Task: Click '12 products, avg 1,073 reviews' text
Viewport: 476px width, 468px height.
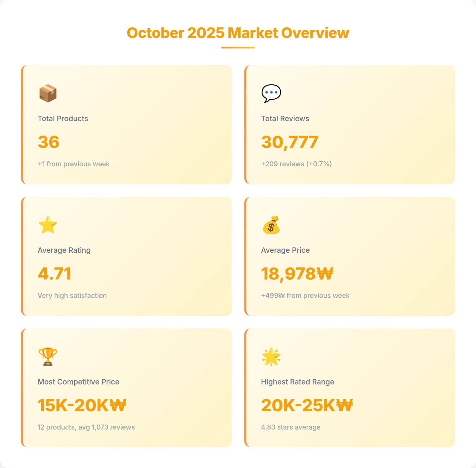Action: pyautogui.click(x=86, y=427)
